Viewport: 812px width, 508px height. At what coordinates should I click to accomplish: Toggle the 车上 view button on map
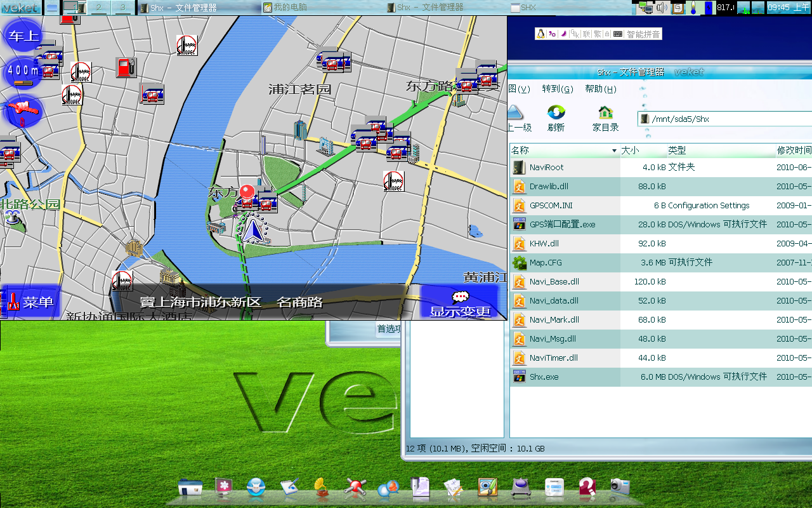point(23,36)
